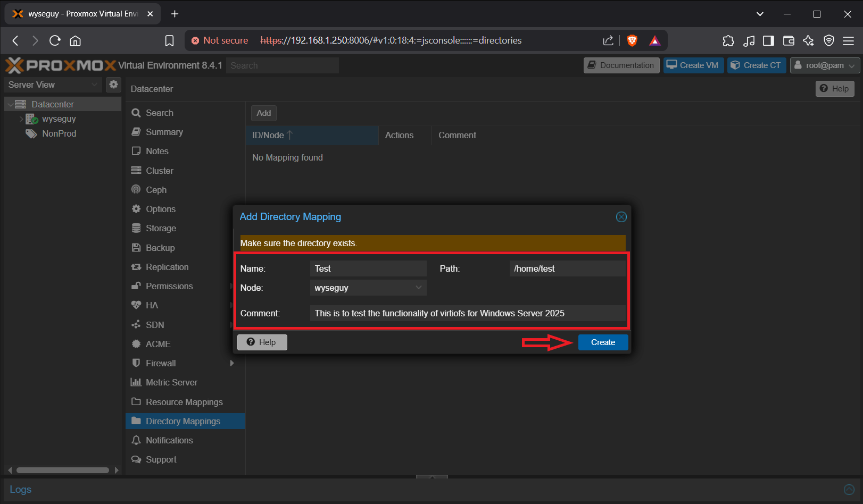
Task: Expand the wyseguy node arrow
Action: click(21, 119)
